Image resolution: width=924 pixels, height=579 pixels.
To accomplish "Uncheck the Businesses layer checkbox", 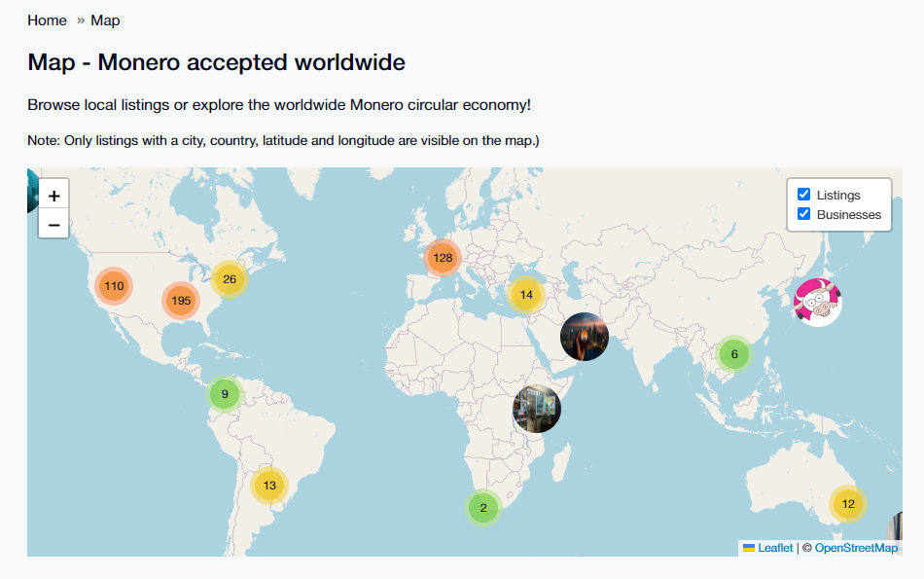I will [x=803, y=214].
